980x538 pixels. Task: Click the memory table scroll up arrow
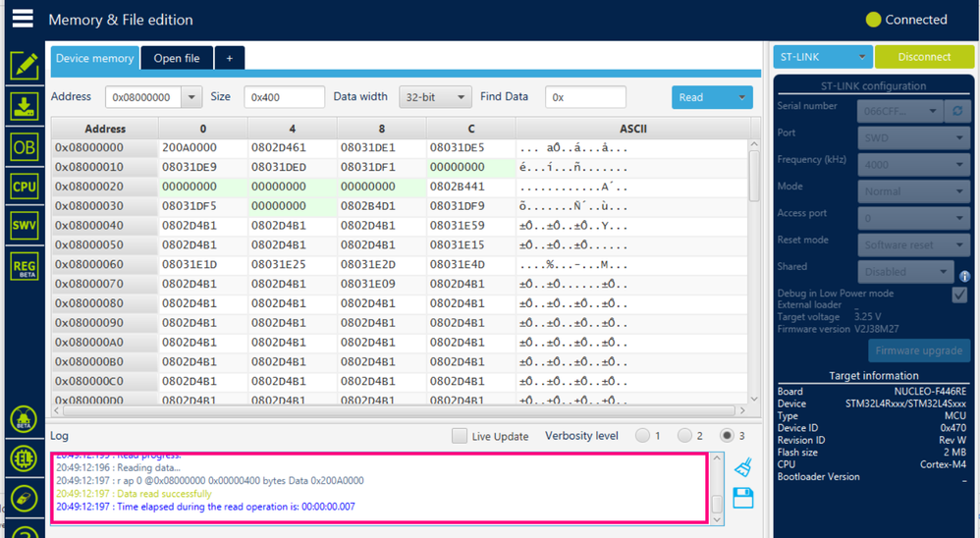pos(754,144)
